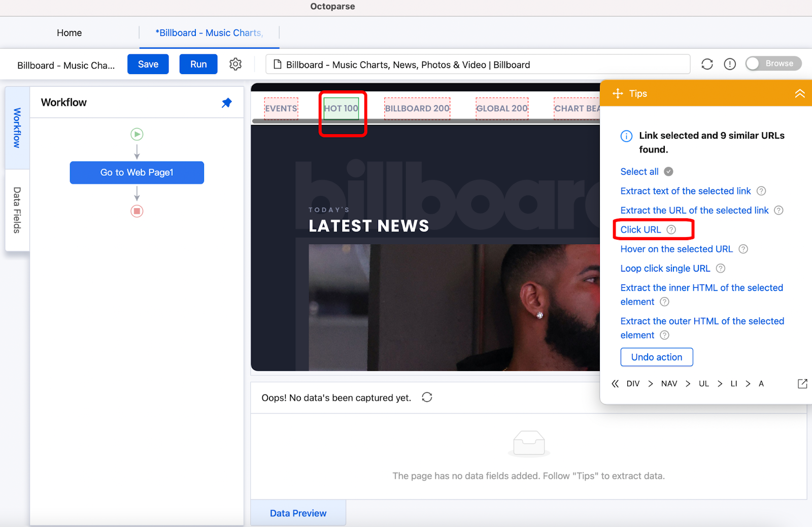
Task: Click the exclamation info icon in toolbar
Action: 730,64
